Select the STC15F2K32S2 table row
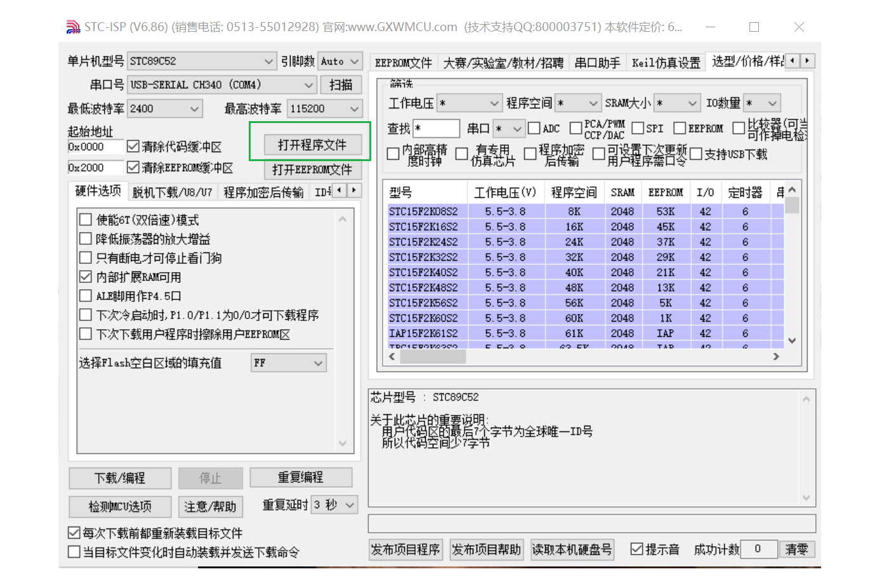 click(x=586, y=257)
